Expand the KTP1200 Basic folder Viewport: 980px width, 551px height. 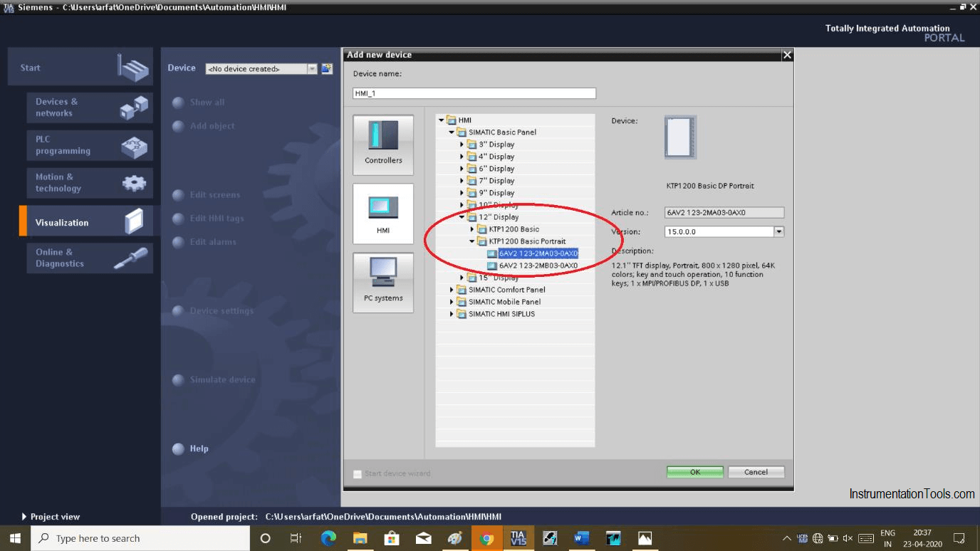click(471, 229)
